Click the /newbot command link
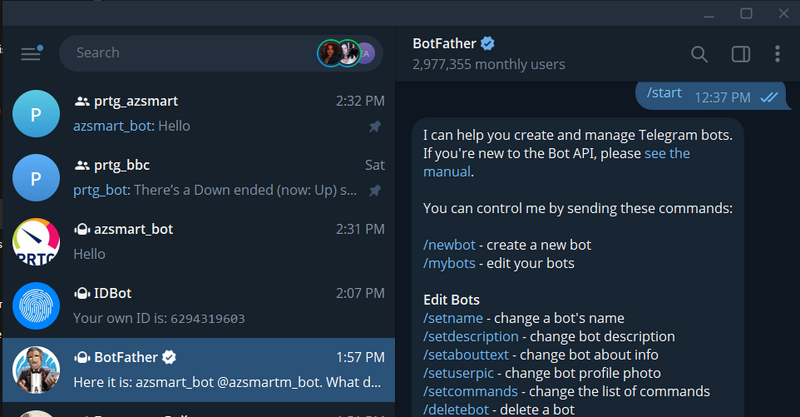Viewport: 800px width, 417px height. (x=450, y=246)
